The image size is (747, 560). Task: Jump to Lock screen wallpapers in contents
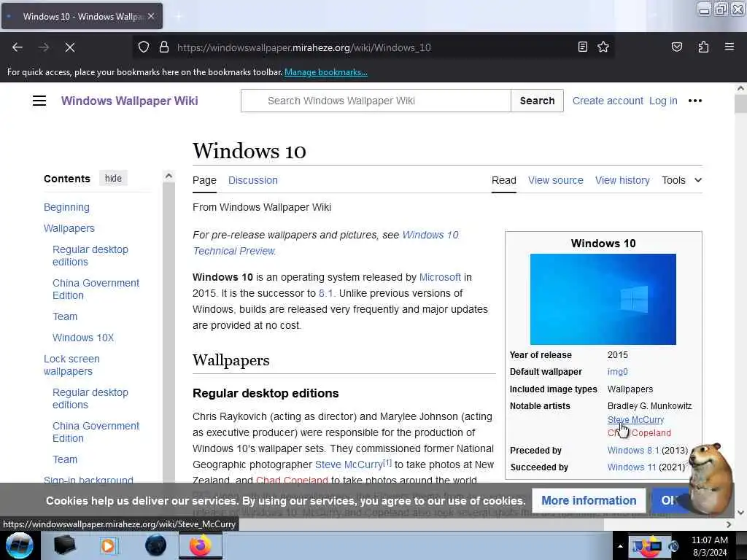71,365
